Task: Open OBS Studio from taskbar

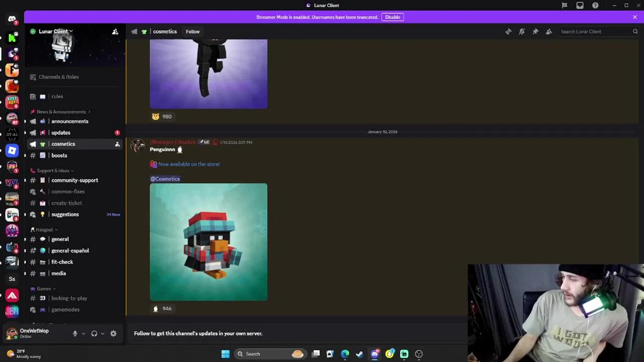Action: pyautogui.click(x=419, y=354)
